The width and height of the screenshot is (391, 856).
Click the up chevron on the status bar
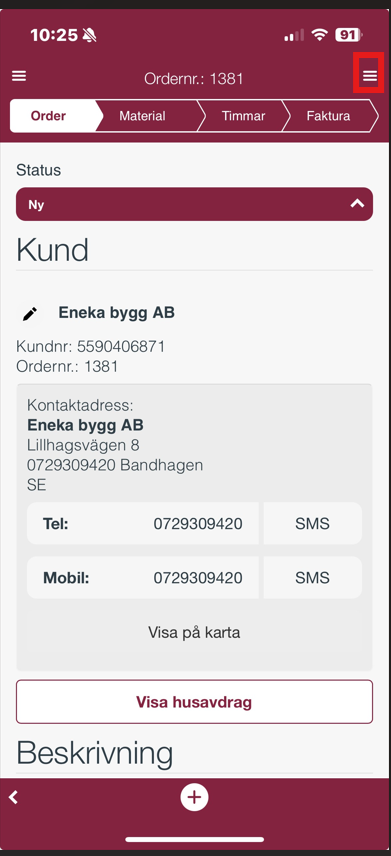tap(357, 204)
